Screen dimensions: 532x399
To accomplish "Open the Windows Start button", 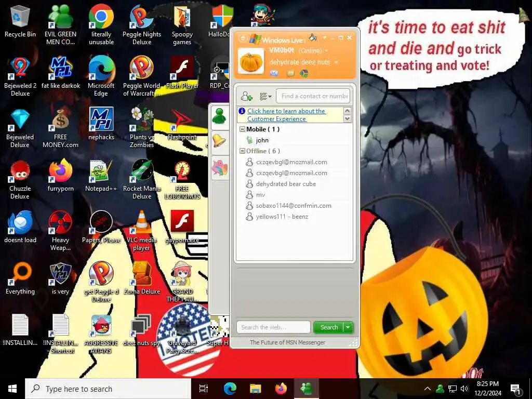I will [12, 389].
